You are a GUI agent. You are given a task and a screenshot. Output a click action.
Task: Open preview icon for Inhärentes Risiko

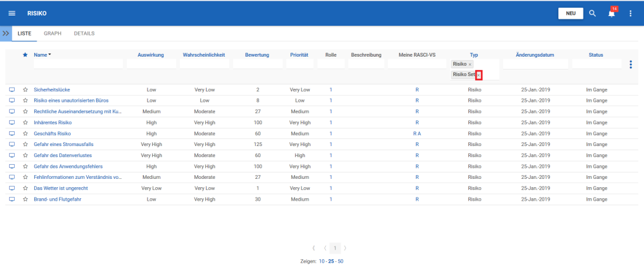pos(12,122)
